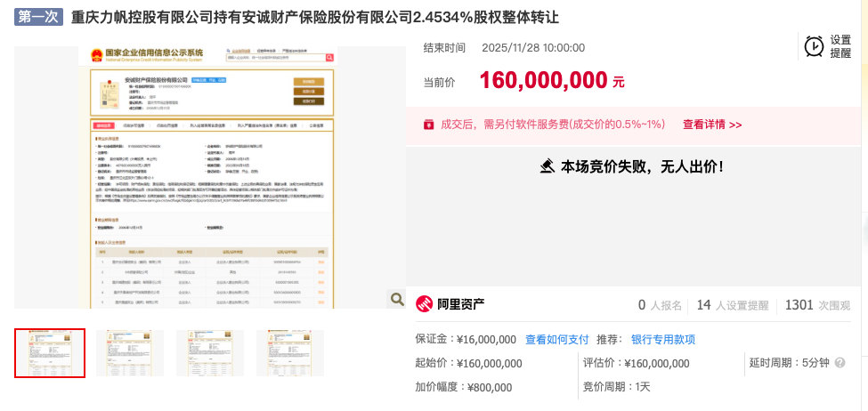Click the gavel icon beside 本场竞价失败

click(548, 166)
